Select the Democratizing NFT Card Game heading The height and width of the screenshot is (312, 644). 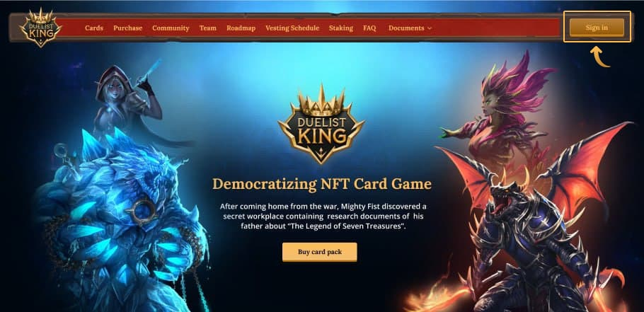point(322,183)
